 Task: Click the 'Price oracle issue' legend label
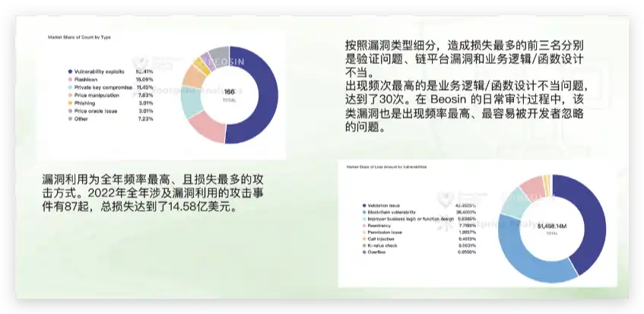96,111
